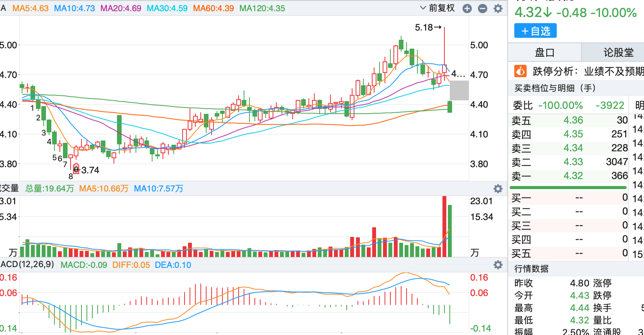Click the orange 跌停分析 icon
Viewport: 644px width, 335px height.
520,71
